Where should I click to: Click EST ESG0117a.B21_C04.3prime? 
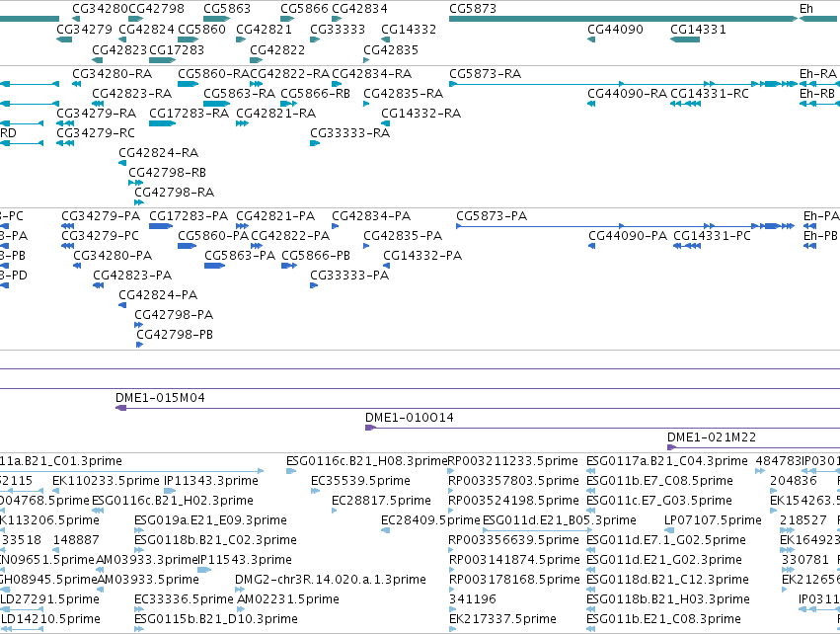[667, 461]
